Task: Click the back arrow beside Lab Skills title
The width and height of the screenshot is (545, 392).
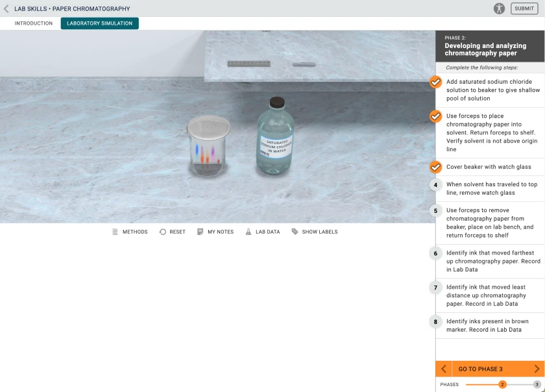Action: (6, 9)
